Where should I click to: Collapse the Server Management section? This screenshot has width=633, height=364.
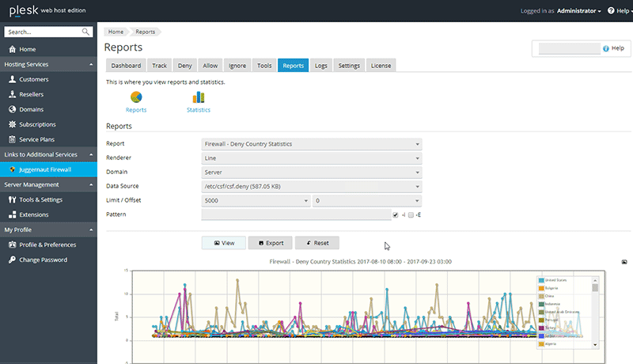point(48,184)
